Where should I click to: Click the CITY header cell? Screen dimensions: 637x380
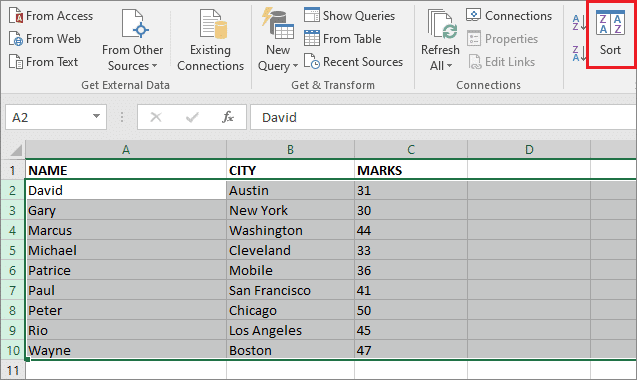[290, 170]
